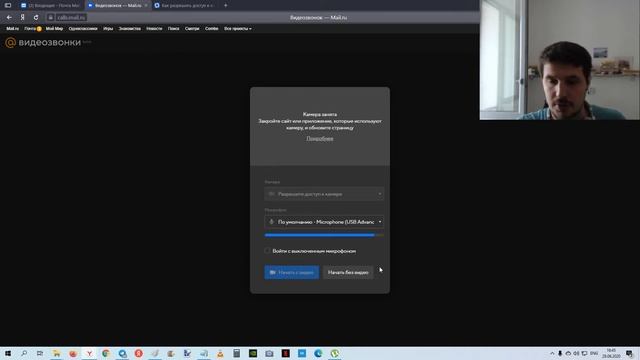Open the Windows Start menu

[x=8, y=353]
